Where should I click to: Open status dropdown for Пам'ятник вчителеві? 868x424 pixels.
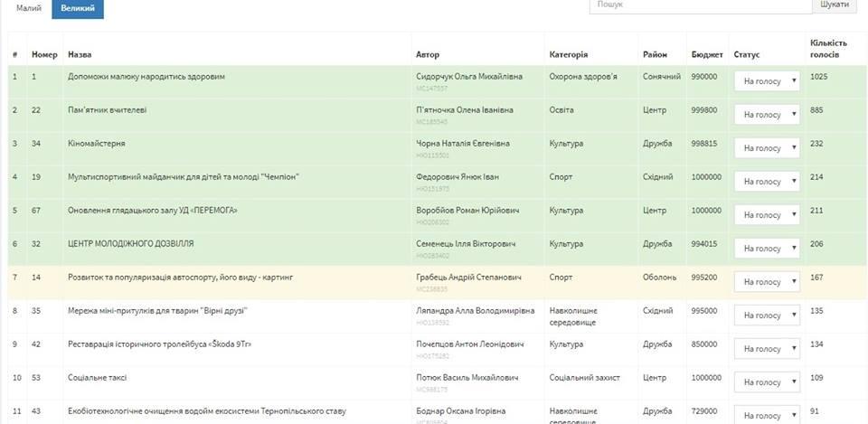767,115
